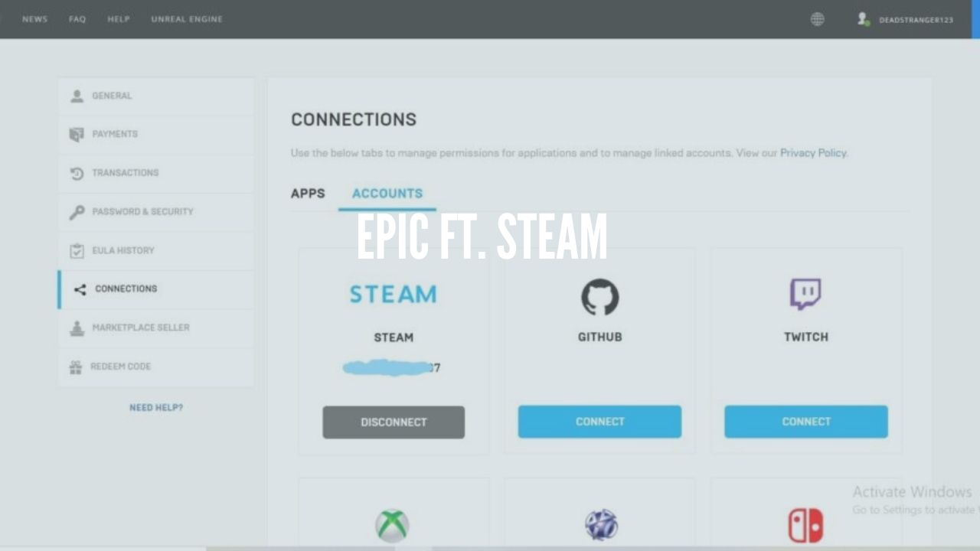Go to Marketplace Seller in sidebar
This screenshot has width=980, height=551.
click(156, 328)
